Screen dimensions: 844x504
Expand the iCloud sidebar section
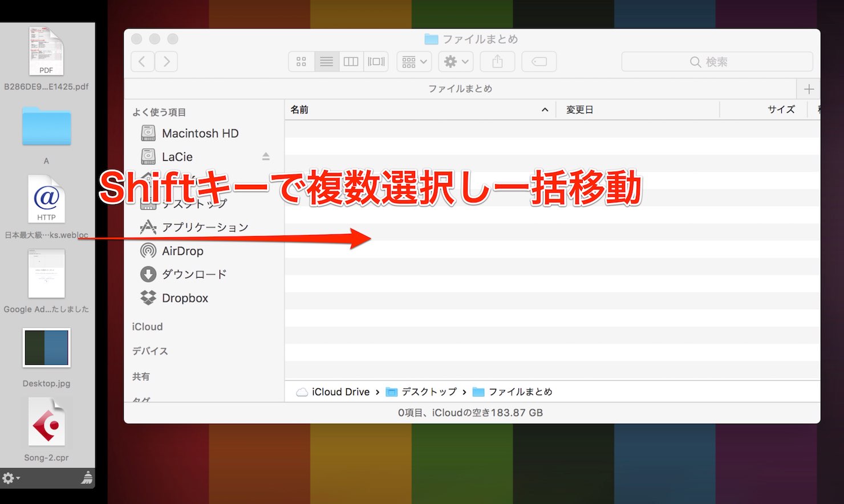point(147,327)
